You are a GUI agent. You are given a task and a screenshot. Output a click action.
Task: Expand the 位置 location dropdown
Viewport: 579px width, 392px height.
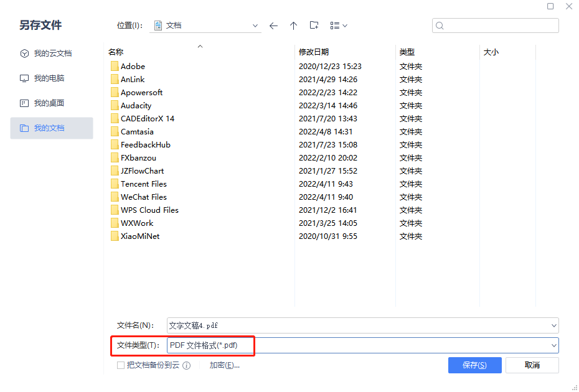(x=255, y=26)
